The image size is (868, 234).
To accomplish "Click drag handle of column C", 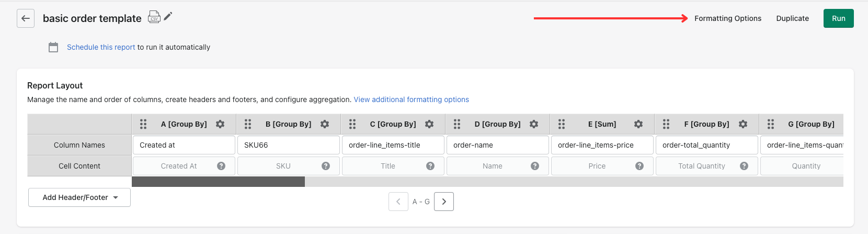I will [x=352, y=124].
